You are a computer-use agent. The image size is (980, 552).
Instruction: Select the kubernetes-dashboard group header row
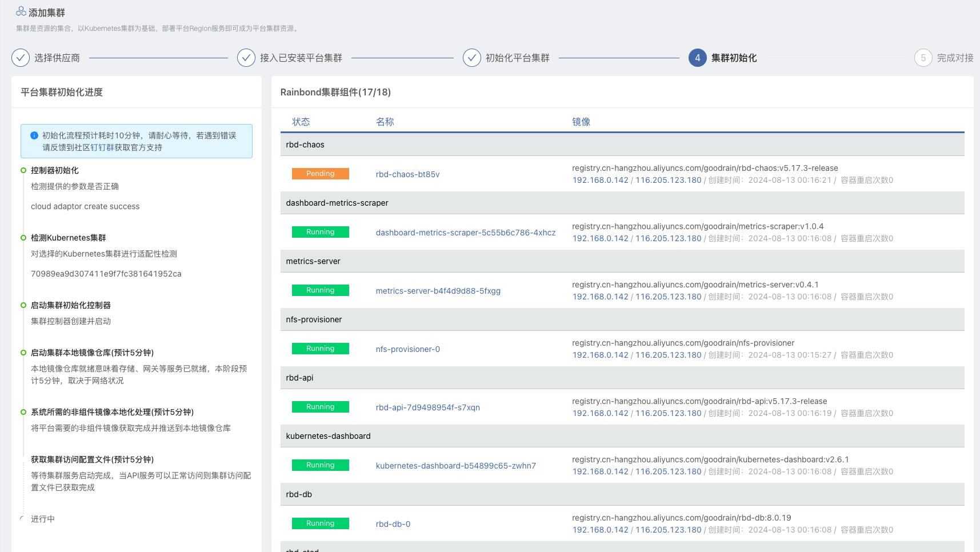click(x=622, y=436)
